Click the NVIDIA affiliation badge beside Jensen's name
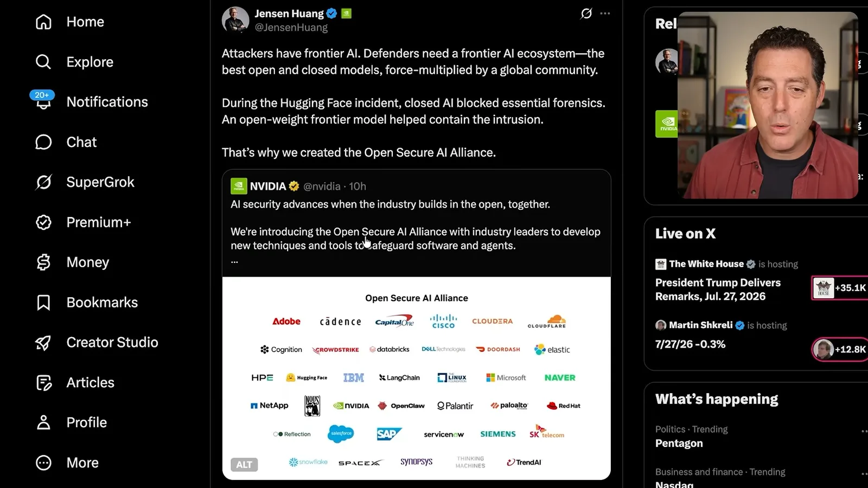 point(346,14)
